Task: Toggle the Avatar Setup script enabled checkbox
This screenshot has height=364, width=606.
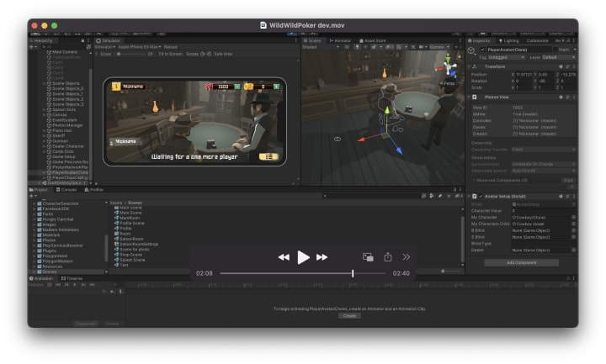Action: point(481,197)
